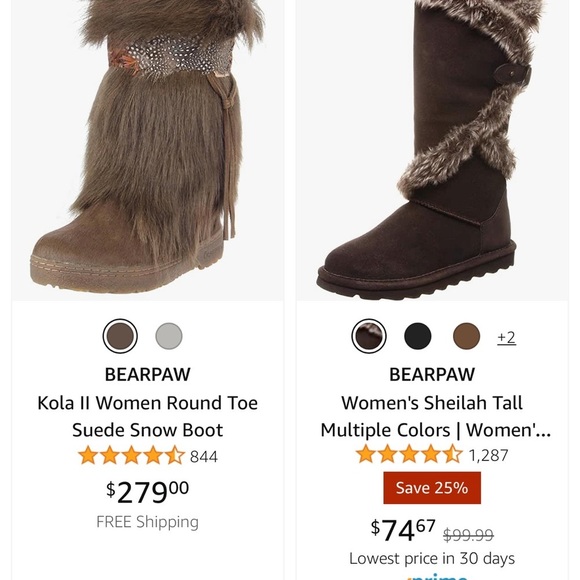View star rating for Kola II boot
Viewport: 580px width, 580px height.
coord(131,455)
